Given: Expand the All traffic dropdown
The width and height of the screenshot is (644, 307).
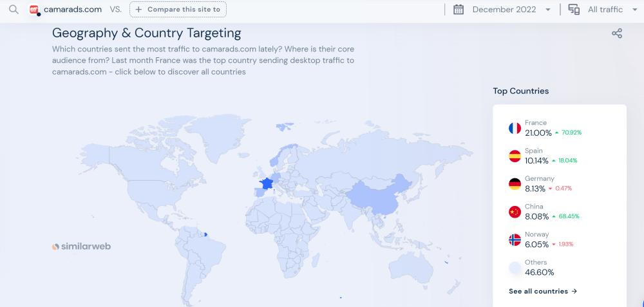Looking at the screenshot, I should coord(610,10).
